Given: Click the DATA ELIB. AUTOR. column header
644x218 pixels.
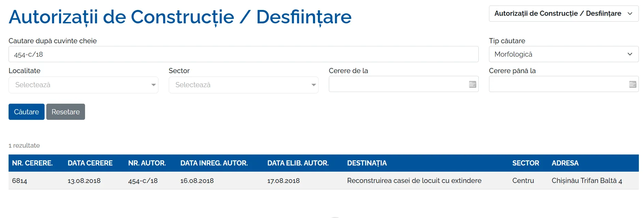Looking at the screenshot, I should coord(298,163).
